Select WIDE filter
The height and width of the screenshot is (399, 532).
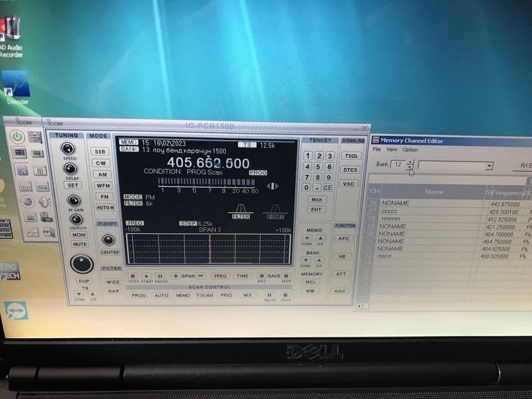113,282
